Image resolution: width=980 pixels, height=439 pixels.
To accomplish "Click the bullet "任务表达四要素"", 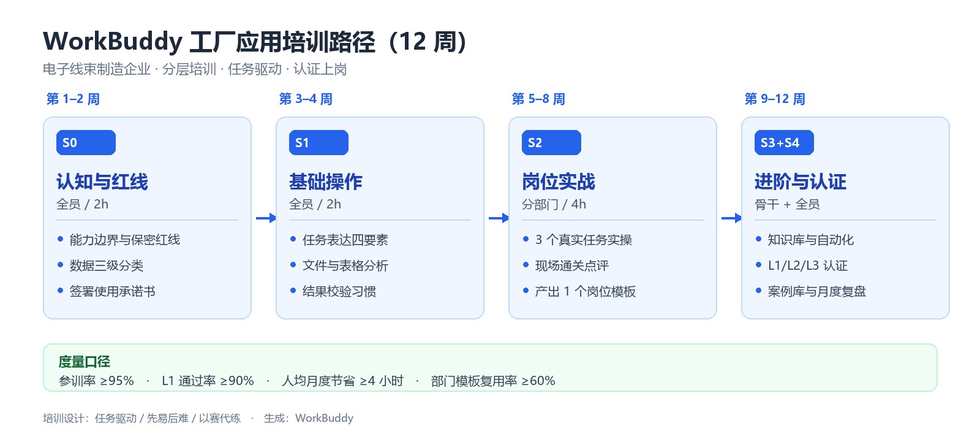I will (345, 240).
